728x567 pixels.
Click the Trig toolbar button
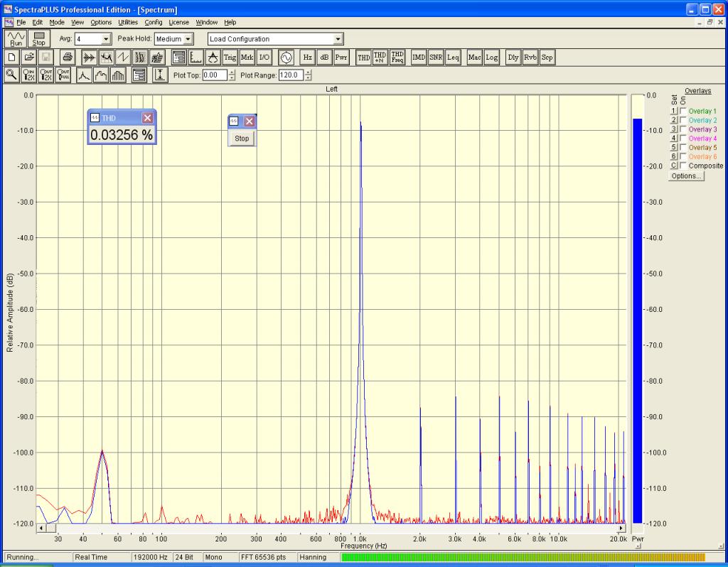(x=230, y=57)
